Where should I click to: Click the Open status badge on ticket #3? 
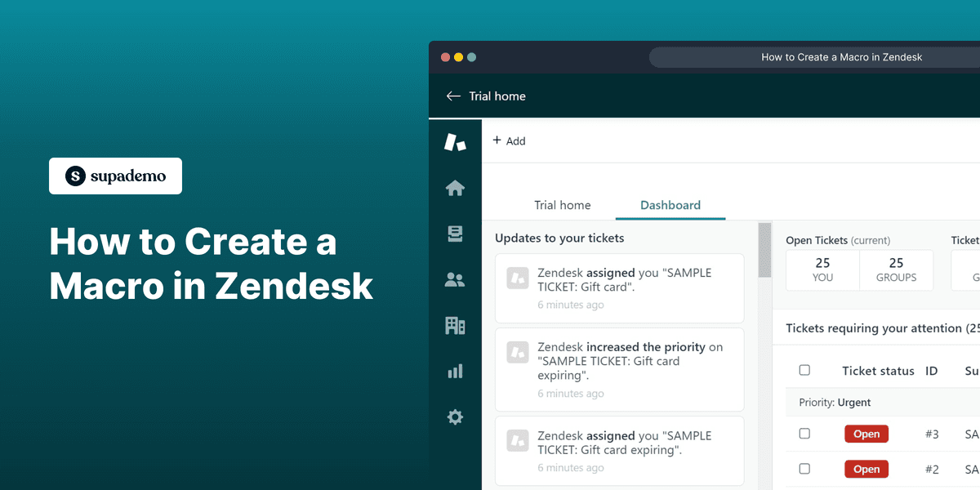pyautogui.click(x=866, y=434)
